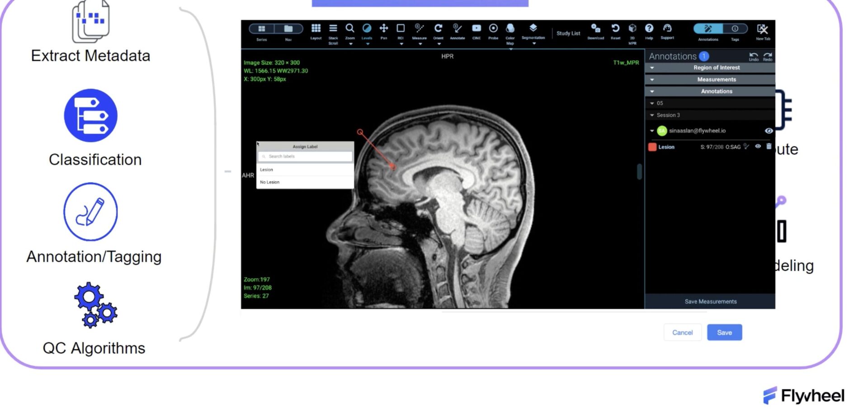Switch the right panel toggle to Tags
Image resolution: width=868 pixels, height=413 pixels.
click(x=735, y=29)
